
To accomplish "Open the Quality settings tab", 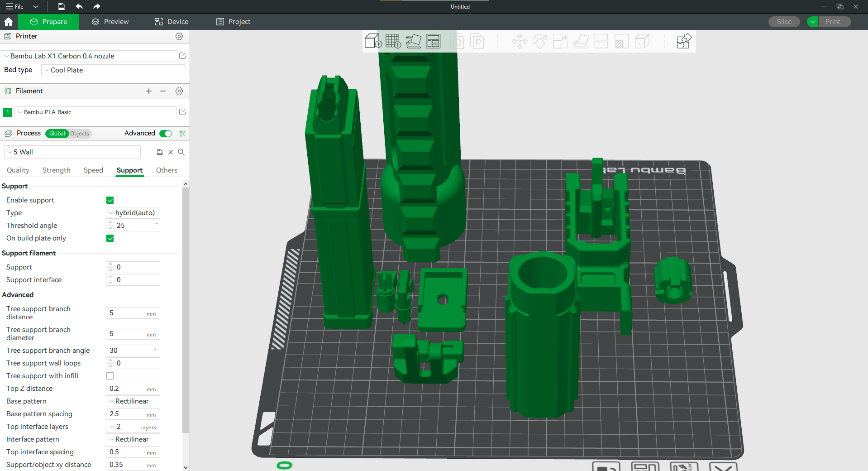I will [x=18, y=170].
